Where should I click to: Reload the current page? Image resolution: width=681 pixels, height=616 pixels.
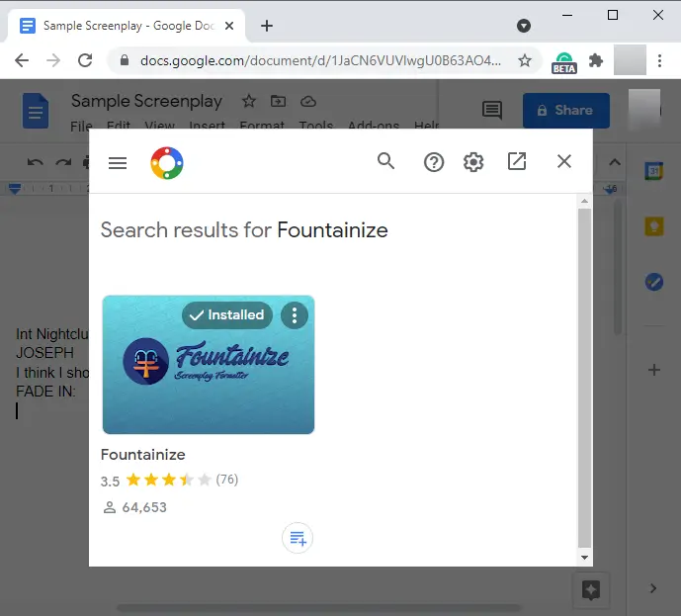coord(85,60)
